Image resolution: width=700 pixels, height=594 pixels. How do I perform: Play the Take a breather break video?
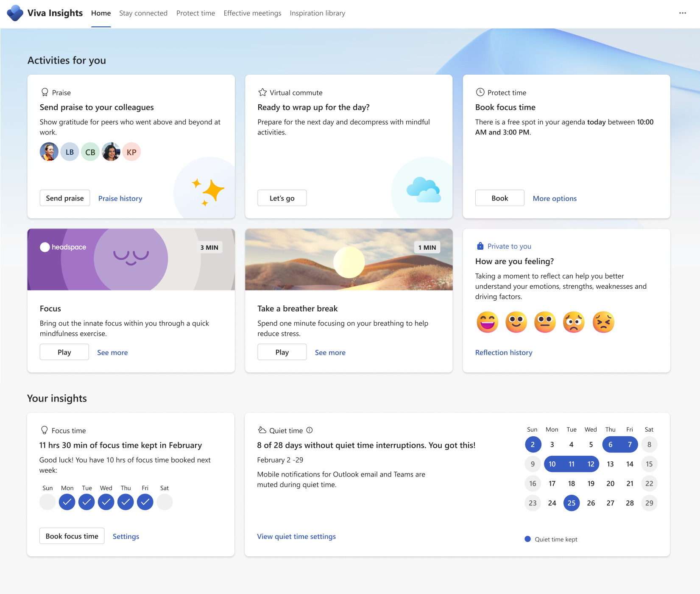pos(282,352)
